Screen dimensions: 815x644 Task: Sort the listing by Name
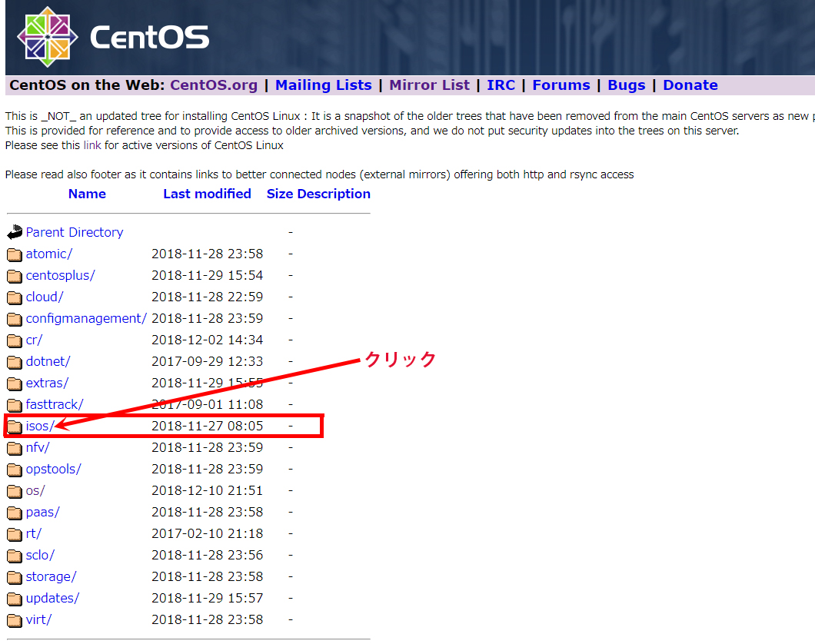point(87,194)
